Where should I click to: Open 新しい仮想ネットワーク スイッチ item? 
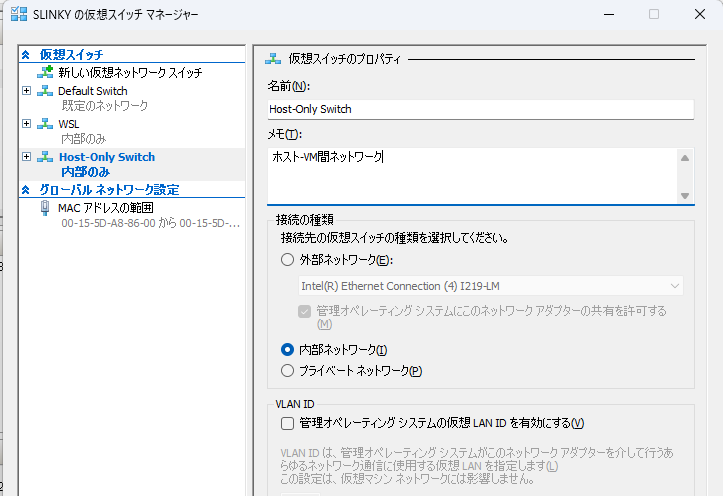pos(130,72)
